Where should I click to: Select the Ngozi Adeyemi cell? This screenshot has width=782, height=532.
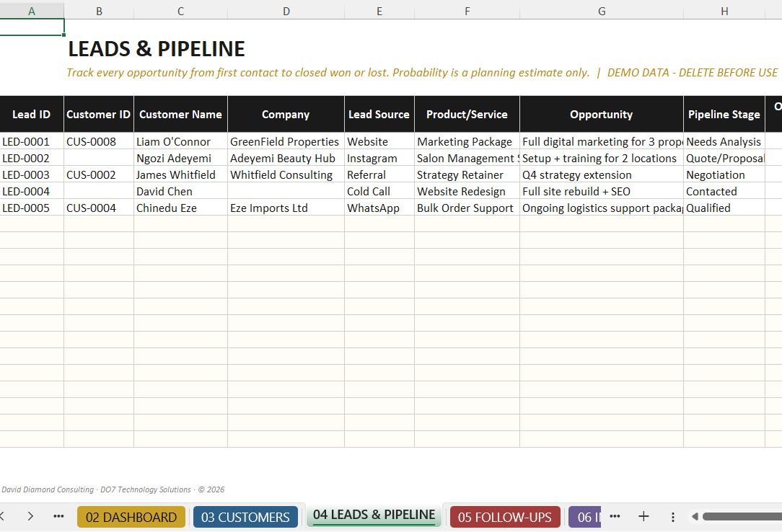point(180,158)
